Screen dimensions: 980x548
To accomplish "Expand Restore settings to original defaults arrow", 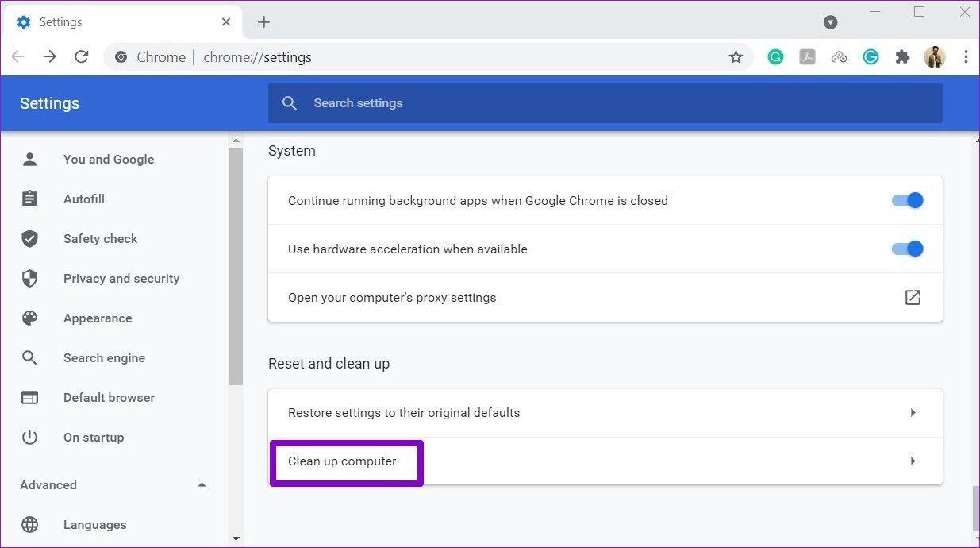I will click(x=913, y=412).
